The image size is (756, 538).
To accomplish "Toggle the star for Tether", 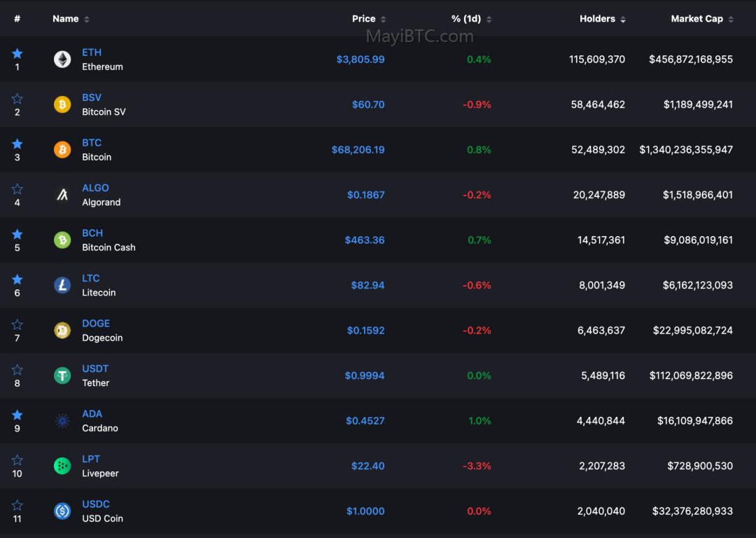I will pyautogui.click(x=17, y=370).
